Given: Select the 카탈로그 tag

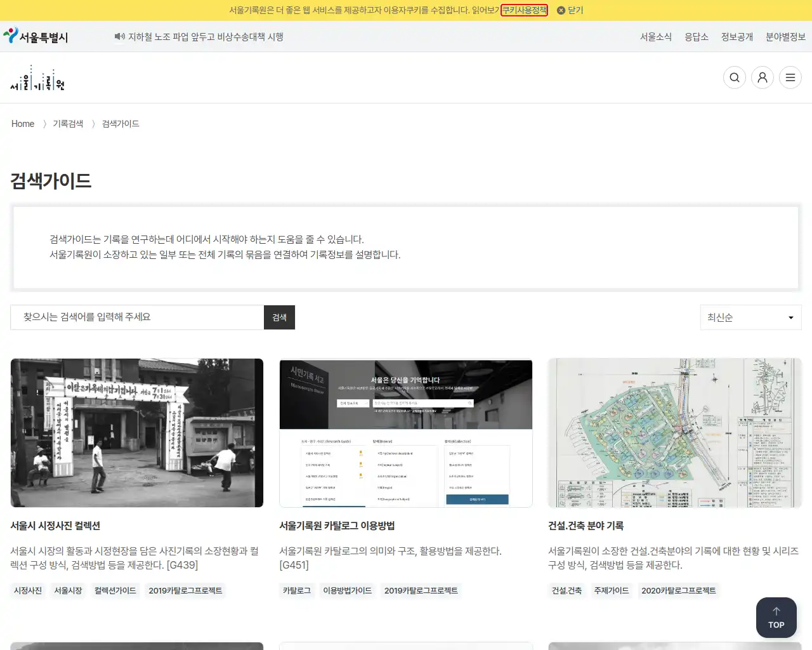Looking at the screenshot, I should [x=297, y=590].
